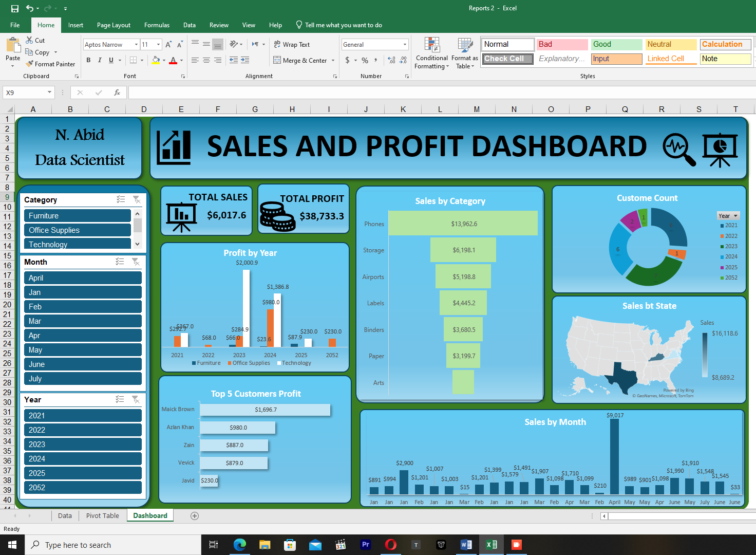This screenshot has height=555, width=756.
Task: Toggle Bold formatting
Action: pyautogui.click(x=88, y=60)
